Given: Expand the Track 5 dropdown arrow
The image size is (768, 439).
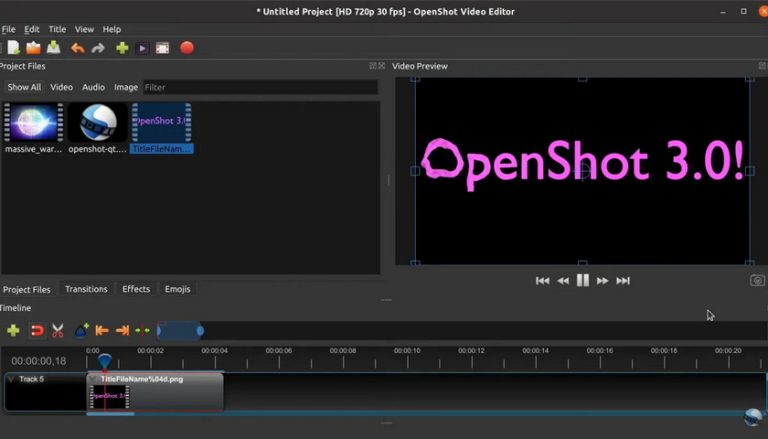Looking at the screenshot, I should (x=11, y=379).
